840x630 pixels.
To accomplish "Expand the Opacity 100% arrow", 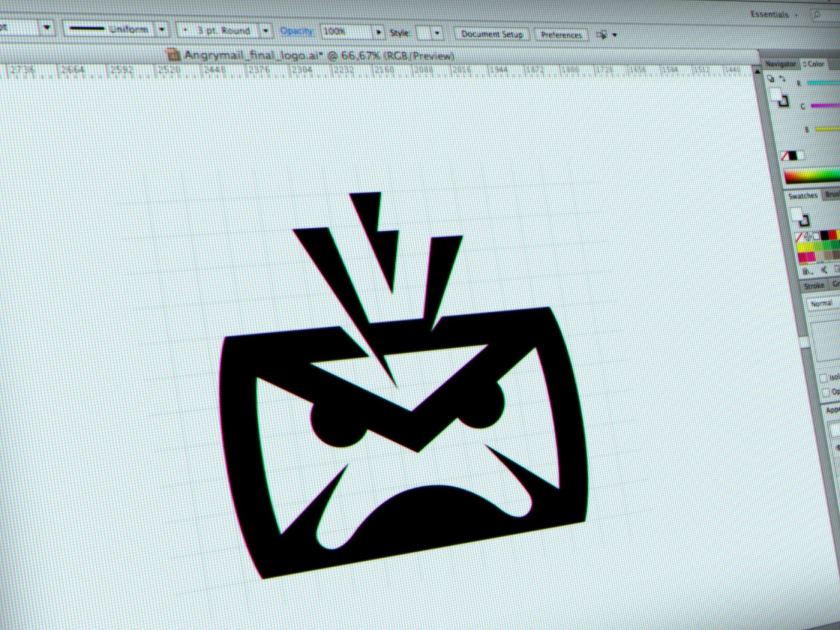I will point(378,32).
